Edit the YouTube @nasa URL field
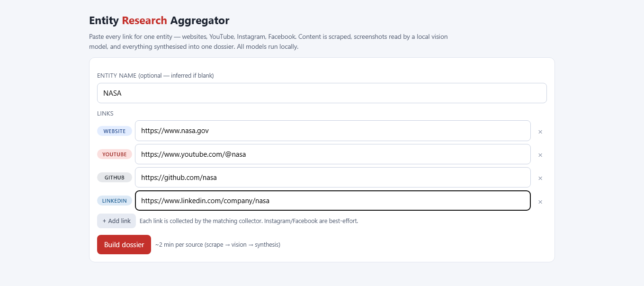This screenshot has height=286, width=644. click(333, 154)
